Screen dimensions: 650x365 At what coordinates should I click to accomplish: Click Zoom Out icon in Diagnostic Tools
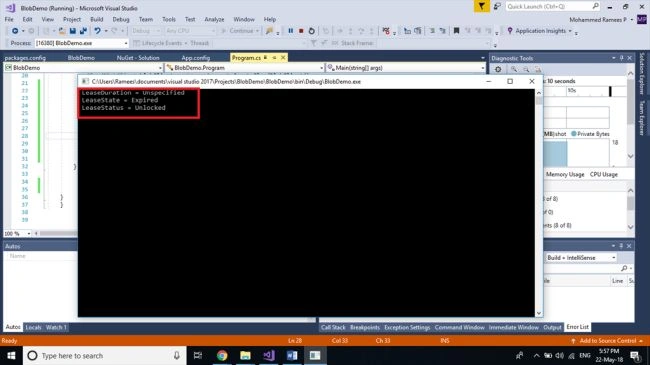click(526, 69)
